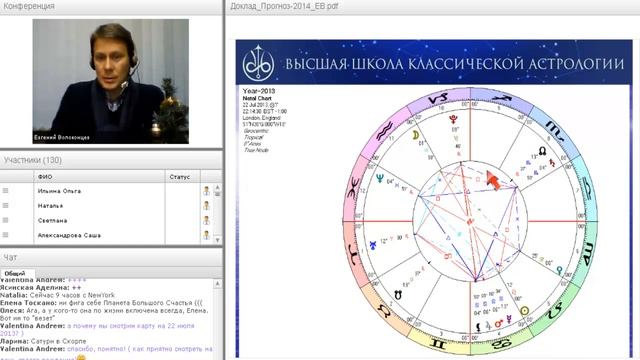
Task: Click the Участники (130) panel header
Action: point(111,160)
